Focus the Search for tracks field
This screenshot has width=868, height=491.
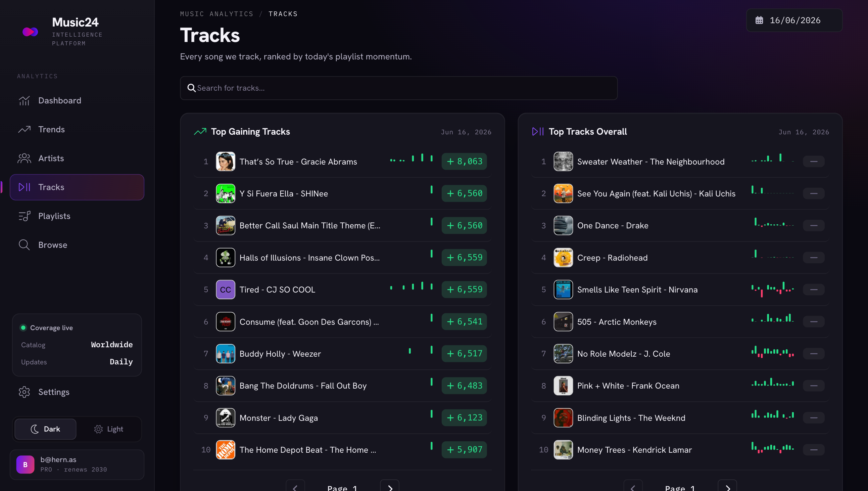coord(399,88)
